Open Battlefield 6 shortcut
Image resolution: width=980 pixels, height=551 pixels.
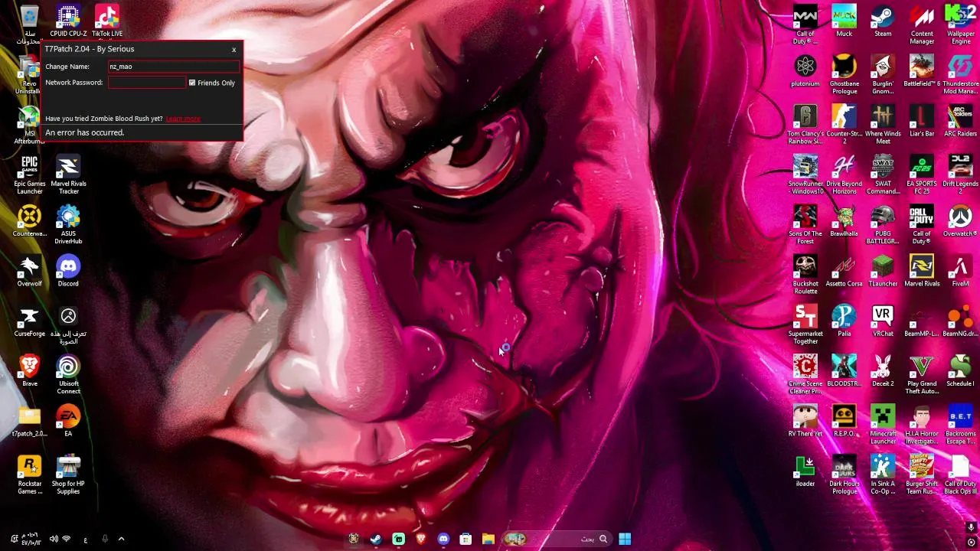click(922, 71)
